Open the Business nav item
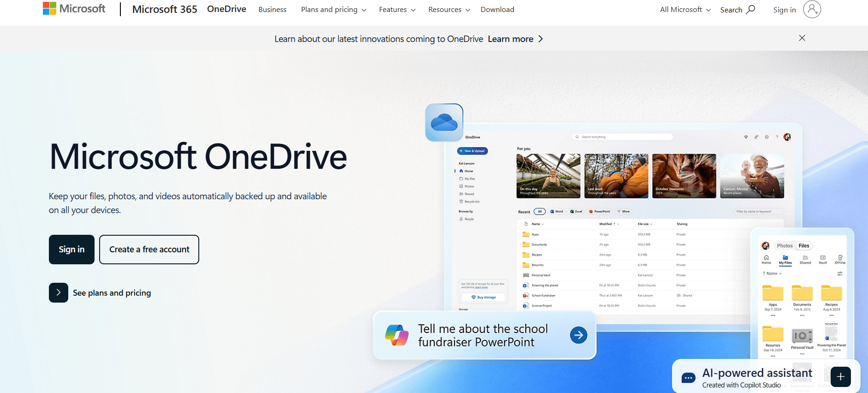Image resolution: width=868 pixels, height=393 pixels. coord(272,10)
